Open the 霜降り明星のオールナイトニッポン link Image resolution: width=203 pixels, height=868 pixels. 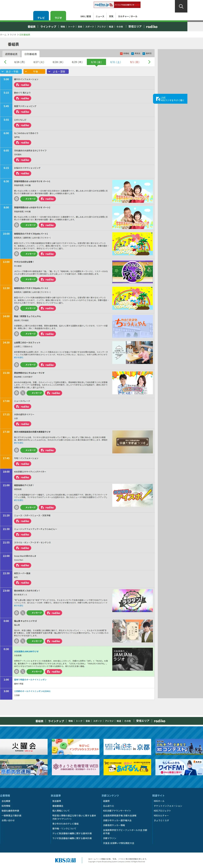coord(30,679)
